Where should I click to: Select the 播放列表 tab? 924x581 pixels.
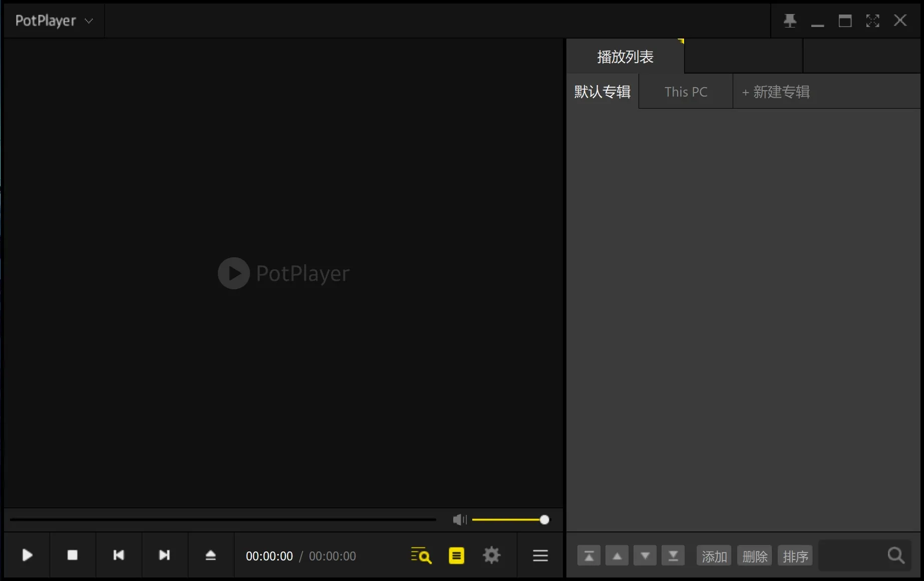tap(625, 57)
